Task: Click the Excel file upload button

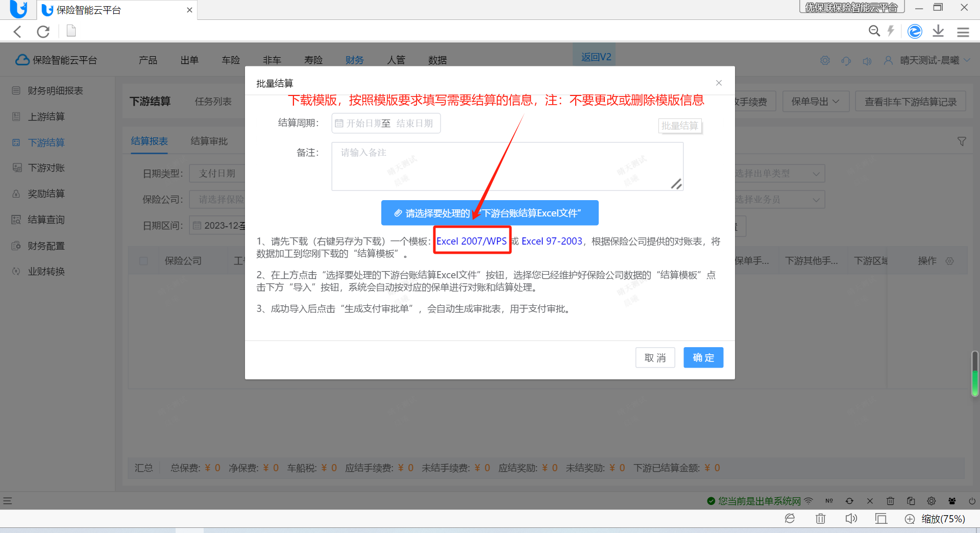Action: (x=490, y=213)
